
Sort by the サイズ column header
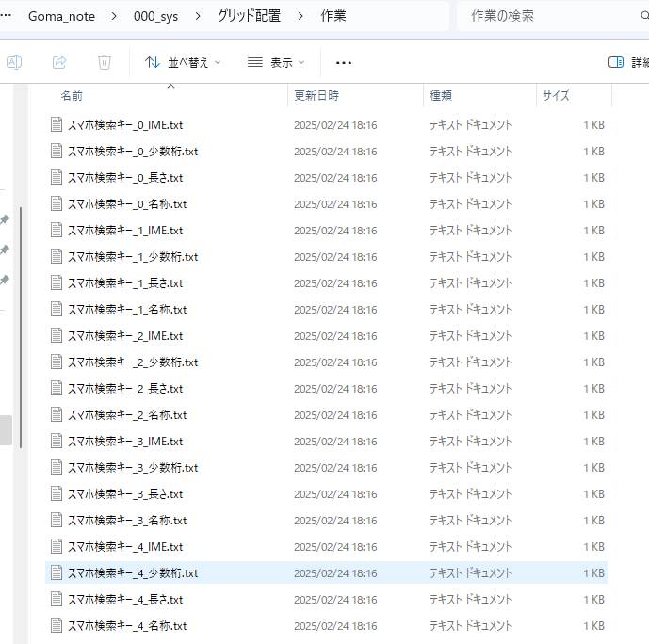tap(556, 96)
